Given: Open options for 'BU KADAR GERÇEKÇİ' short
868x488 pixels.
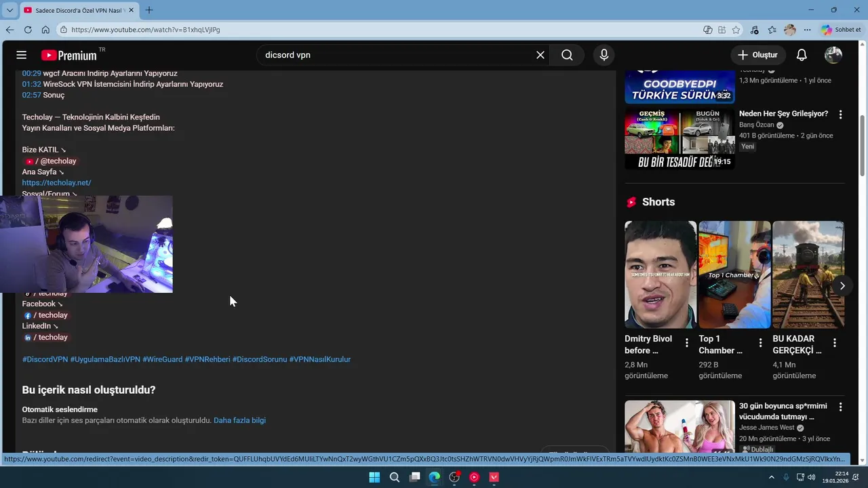Looking at the screenshot, I should tap(835, 343).
